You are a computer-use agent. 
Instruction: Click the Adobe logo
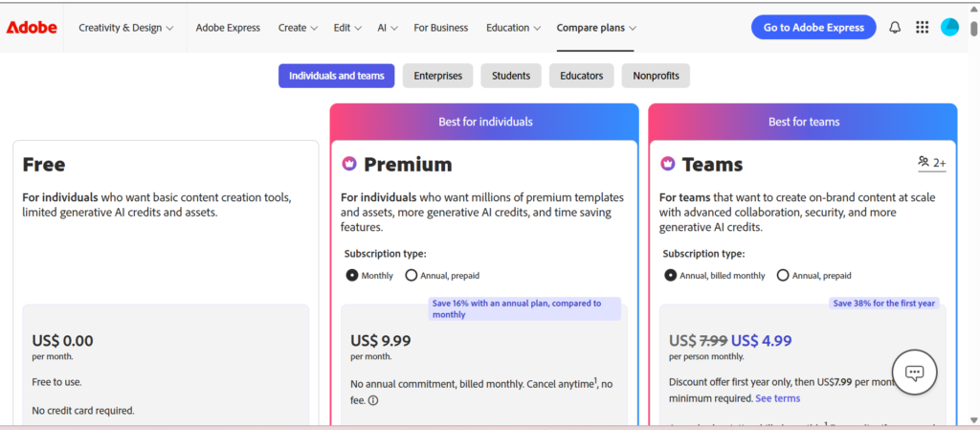coord(32,28)
